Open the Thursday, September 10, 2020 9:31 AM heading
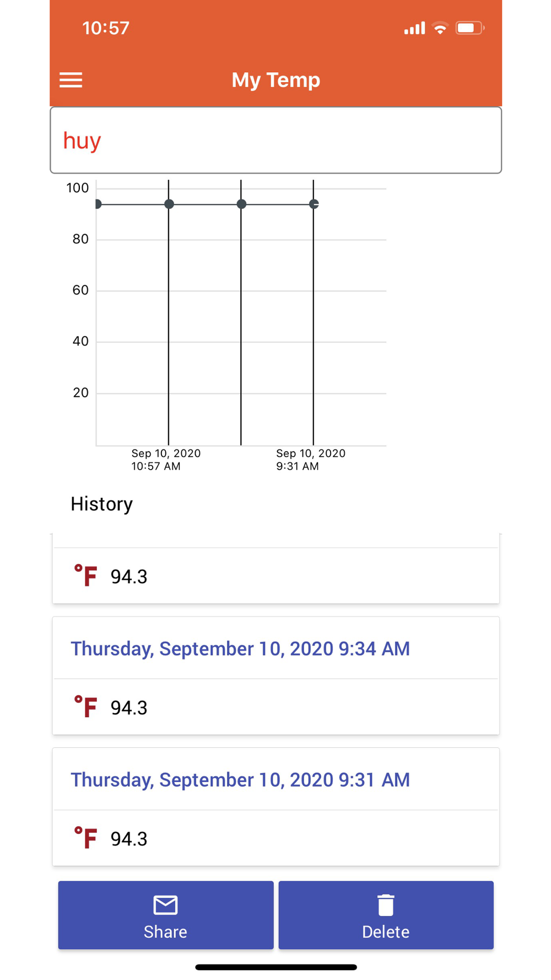This screenshot has height=980, width=551. click(x=240, y=780)
